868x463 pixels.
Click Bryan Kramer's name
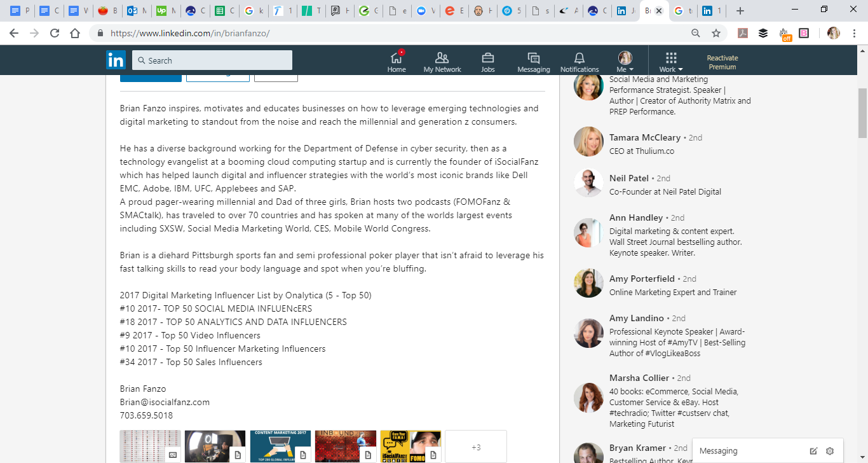pyautogui.click(x=638, y=448)
